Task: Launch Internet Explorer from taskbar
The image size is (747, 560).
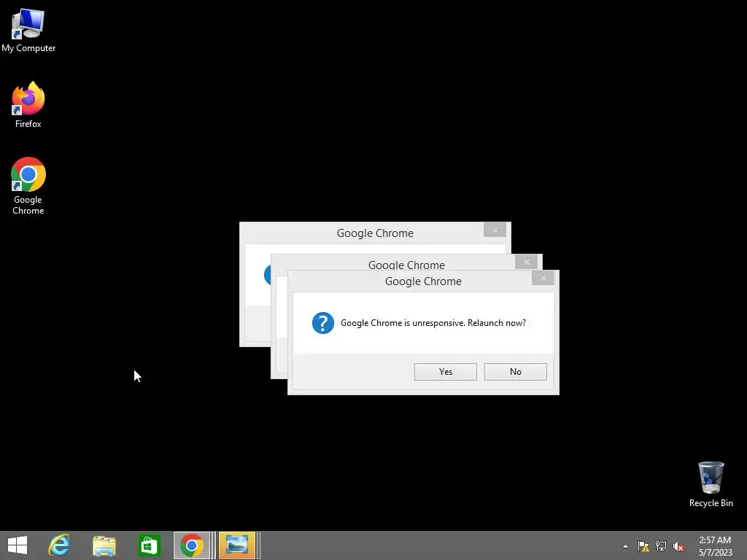Action: (59, 545)
